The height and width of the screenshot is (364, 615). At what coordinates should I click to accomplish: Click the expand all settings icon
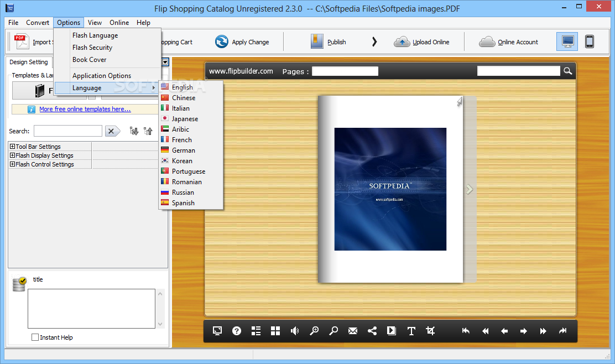point(134,131)
